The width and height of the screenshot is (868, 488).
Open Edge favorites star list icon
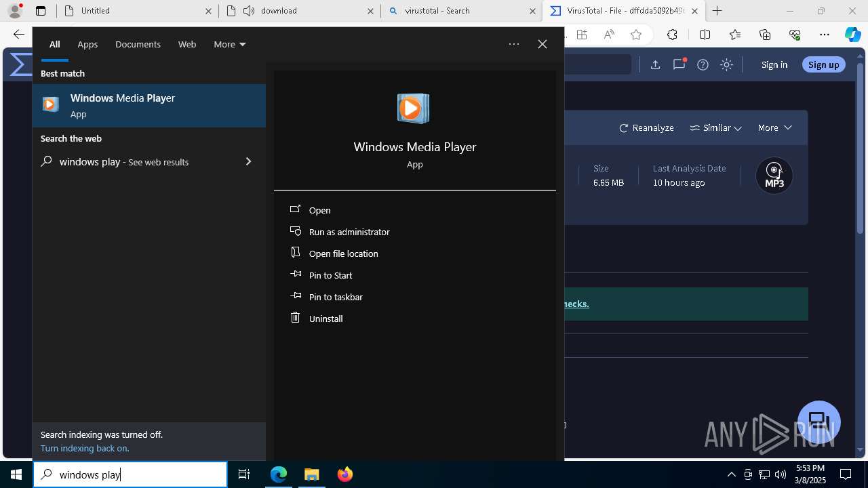tap(735, 35)
